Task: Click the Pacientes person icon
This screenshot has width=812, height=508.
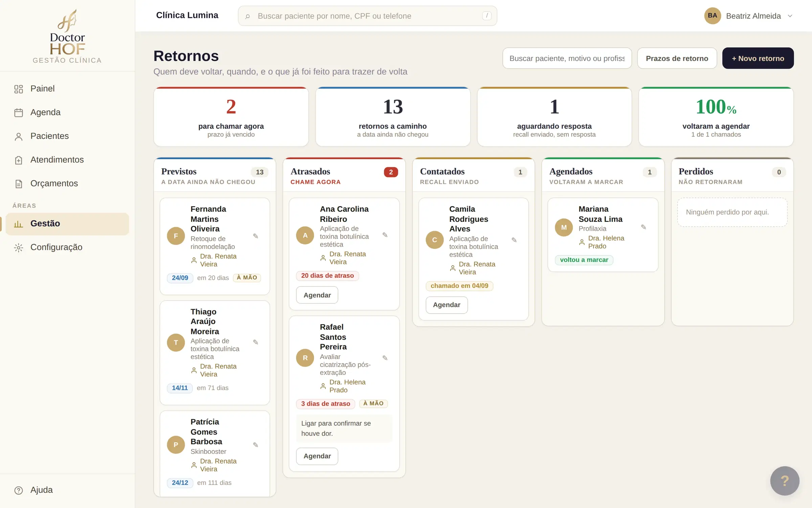Action: click(x=19, y=136)
